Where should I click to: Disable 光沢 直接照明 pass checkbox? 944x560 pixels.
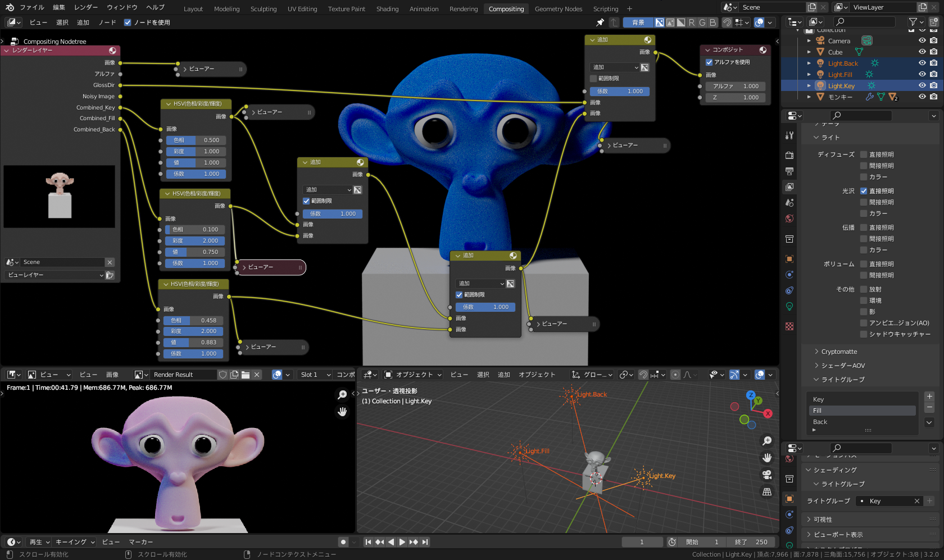point(864,191)
